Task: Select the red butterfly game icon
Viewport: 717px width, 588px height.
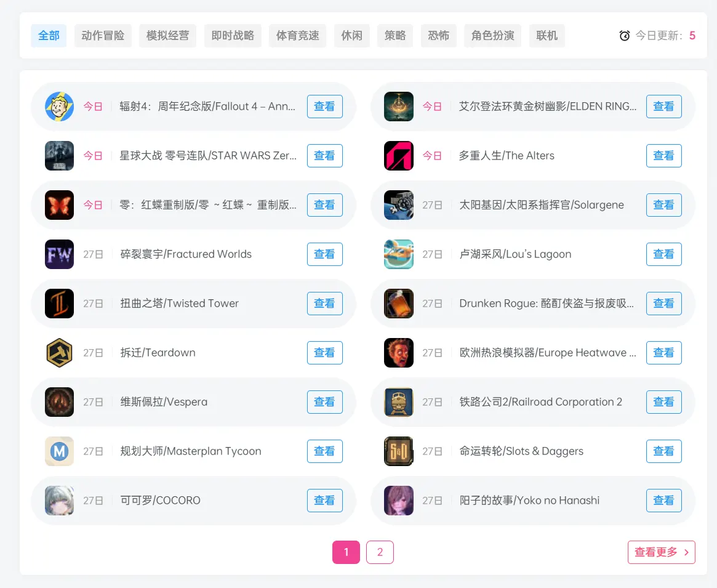Action: click(x=60, y=205)
